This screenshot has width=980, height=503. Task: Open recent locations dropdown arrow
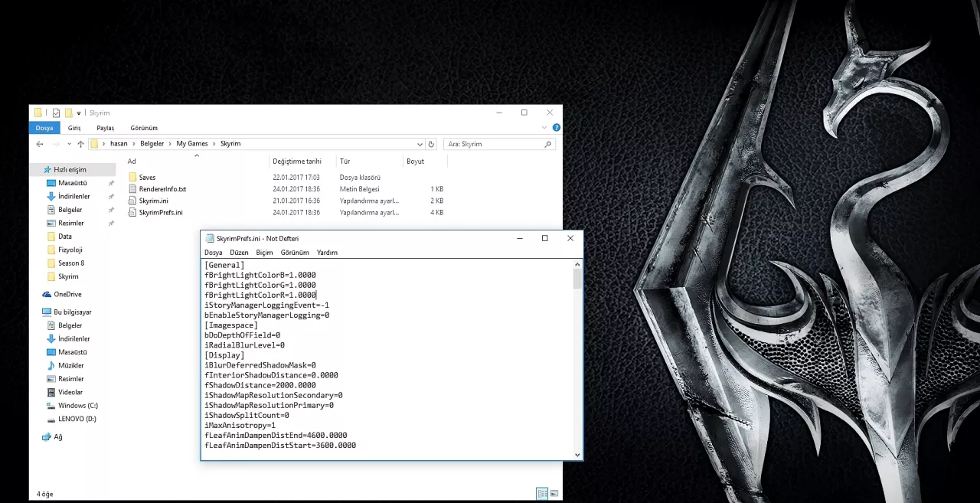click(x=69, y=144)
